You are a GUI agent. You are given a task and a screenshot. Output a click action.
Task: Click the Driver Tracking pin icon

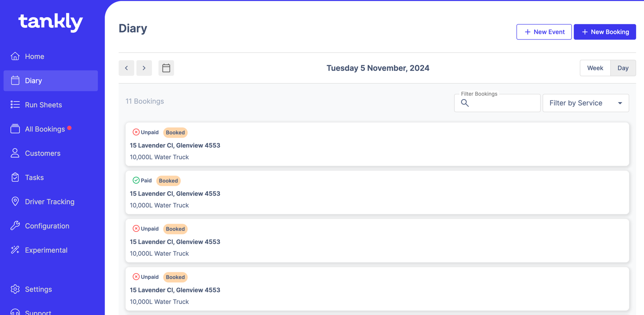pyautogui.click(x=15, y=202)
